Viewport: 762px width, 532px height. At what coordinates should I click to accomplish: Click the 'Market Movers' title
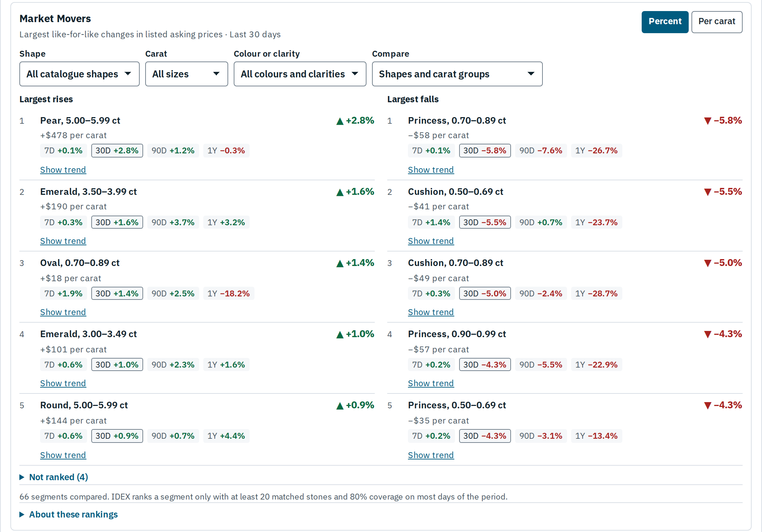coord(55,19)
